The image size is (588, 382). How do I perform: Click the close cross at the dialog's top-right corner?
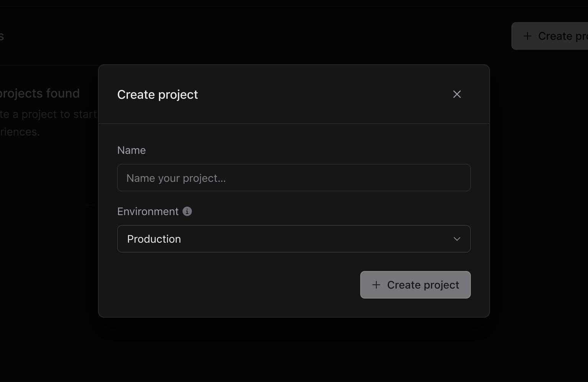click(x=457, y=94)
